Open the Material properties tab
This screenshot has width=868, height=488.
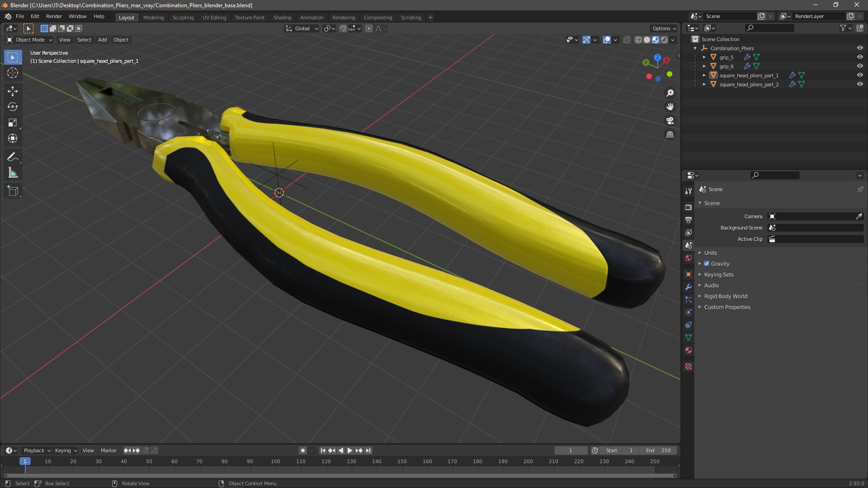pyautogui.click(x=689, y=350)
